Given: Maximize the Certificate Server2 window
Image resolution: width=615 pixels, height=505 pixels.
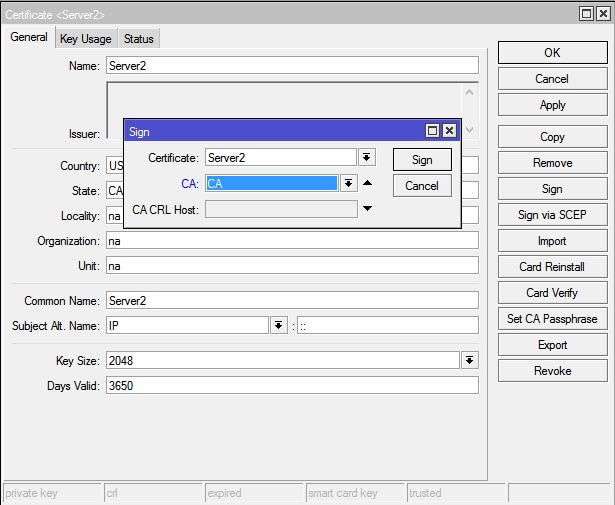Looking at the screenshot, I should pyautogui.click(x=586, y=14).
